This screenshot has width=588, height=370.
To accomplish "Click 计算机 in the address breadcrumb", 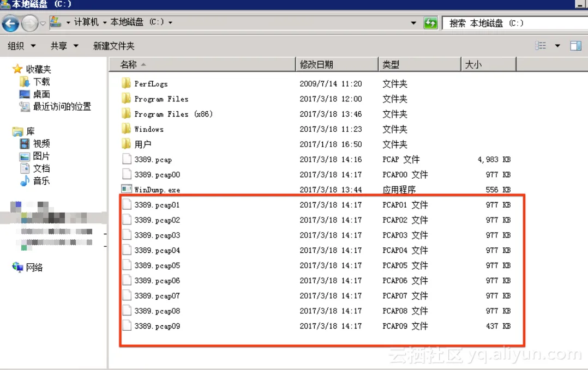I will [86, 22].
